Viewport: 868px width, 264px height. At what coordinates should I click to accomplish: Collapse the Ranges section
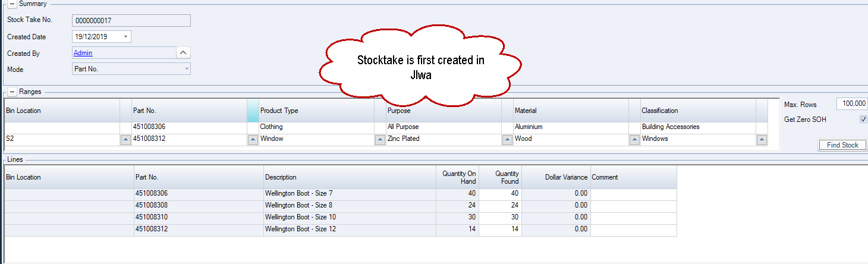click(11, 92)
